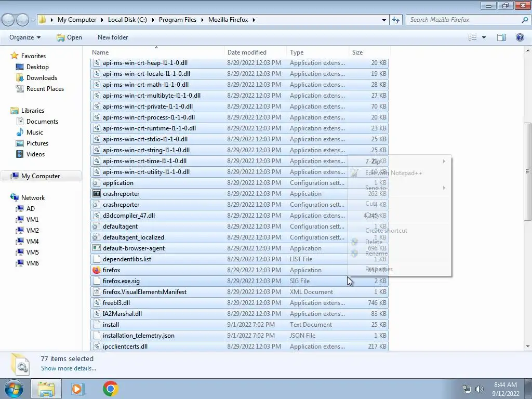
Task: Select the file dependentlibs.list
Action: coord(239,259)
